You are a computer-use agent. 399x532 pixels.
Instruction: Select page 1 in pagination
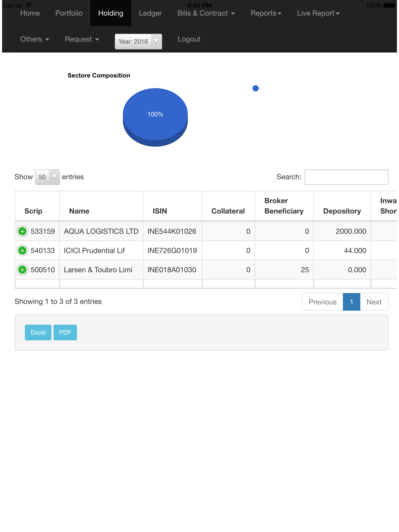[351, 302]
